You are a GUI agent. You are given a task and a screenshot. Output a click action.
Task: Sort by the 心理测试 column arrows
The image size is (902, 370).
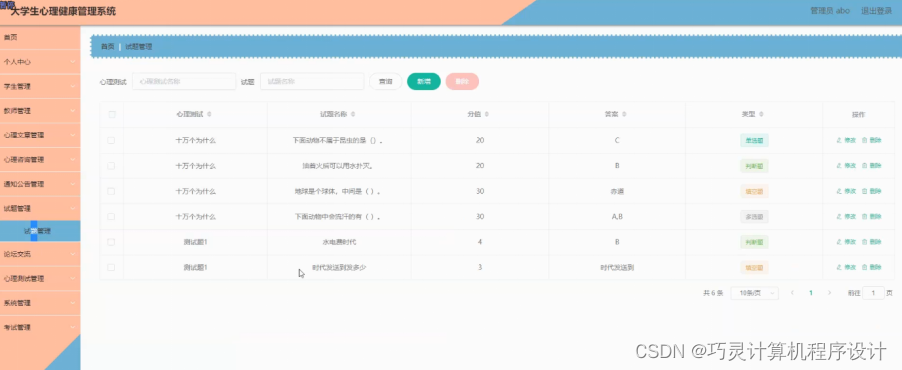tap(209, 115)
